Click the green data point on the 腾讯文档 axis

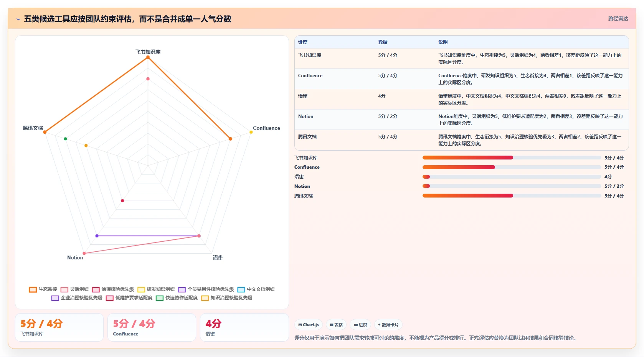[65, 139]
